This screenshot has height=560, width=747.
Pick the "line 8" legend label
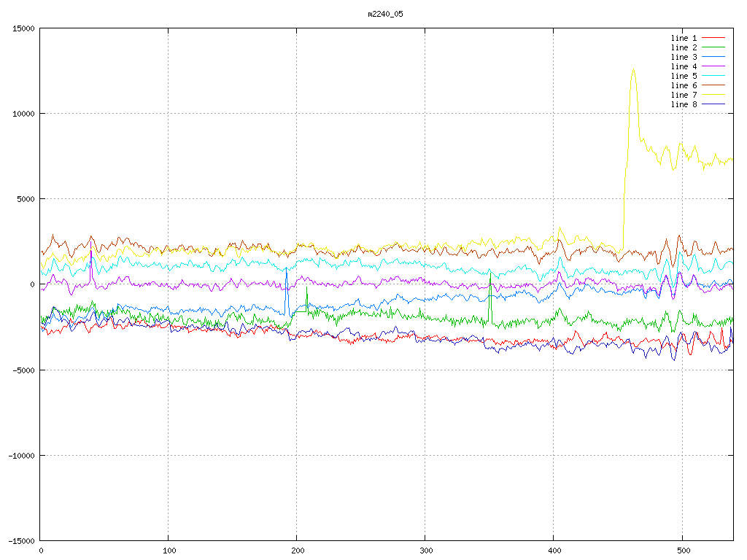[684, 104]
